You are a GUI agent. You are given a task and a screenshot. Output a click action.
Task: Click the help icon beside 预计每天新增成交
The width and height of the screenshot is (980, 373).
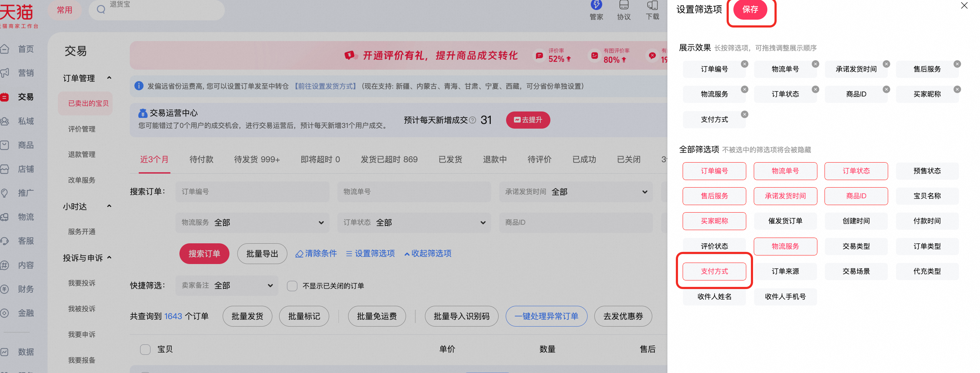(472, 120)
